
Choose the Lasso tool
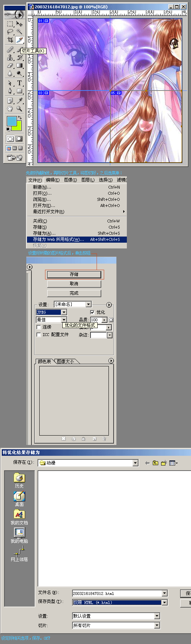(x=10, y=32)
